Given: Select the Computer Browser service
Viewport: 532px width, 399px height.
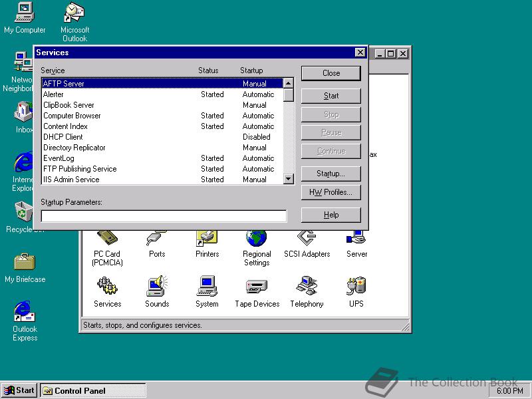Looking at the screenshot, I should (162, 116).
